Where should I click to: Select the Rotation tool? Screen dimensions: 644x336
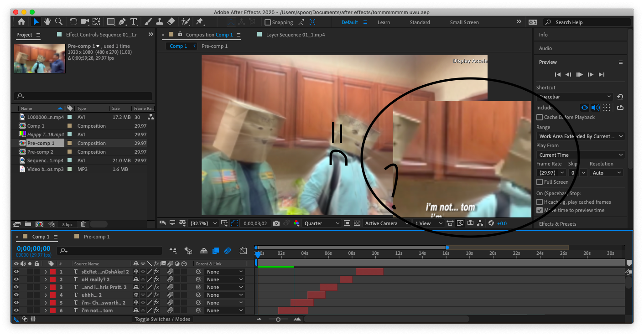pos(73,21)
